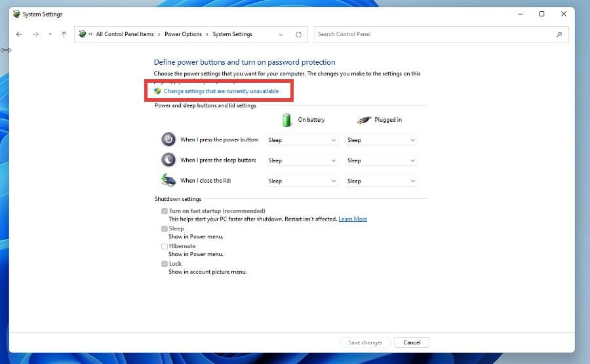Click the power button icon

[168, 139]
